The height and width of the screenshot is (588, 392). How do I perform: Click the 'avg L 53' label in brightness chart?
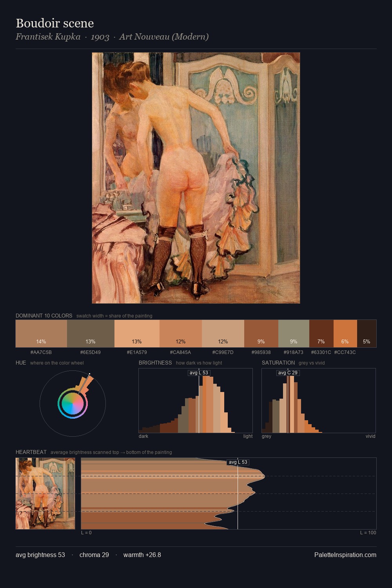199,373
